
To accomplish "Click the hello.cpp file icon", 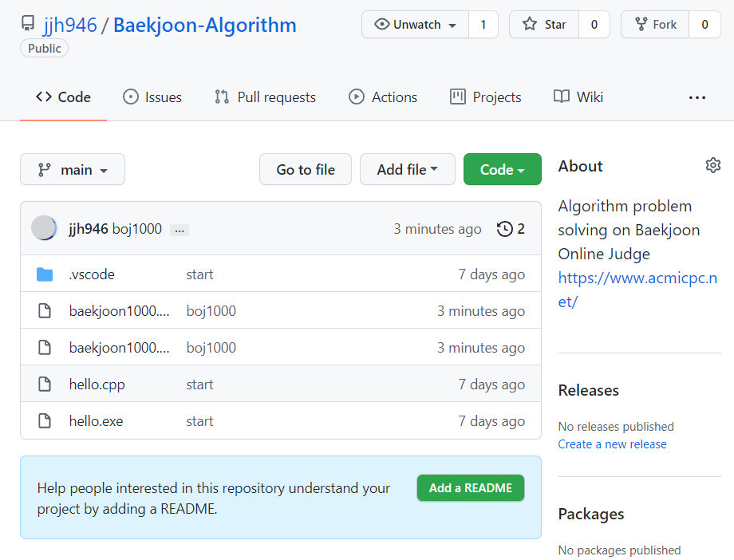I will click(45, 385).
